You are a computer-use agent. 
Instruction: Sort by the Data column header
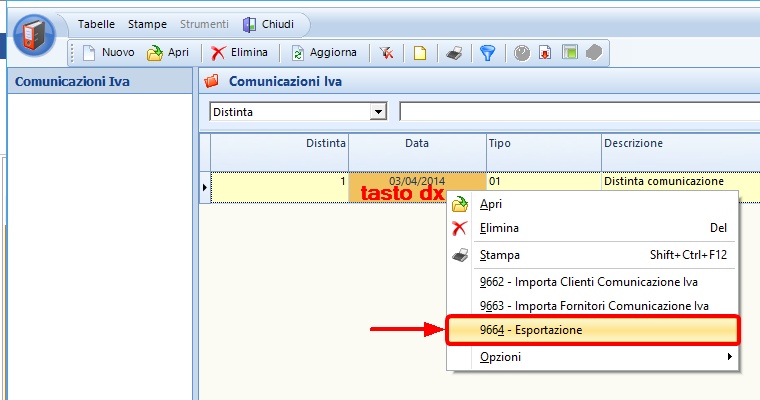click(x=417, y=152)
